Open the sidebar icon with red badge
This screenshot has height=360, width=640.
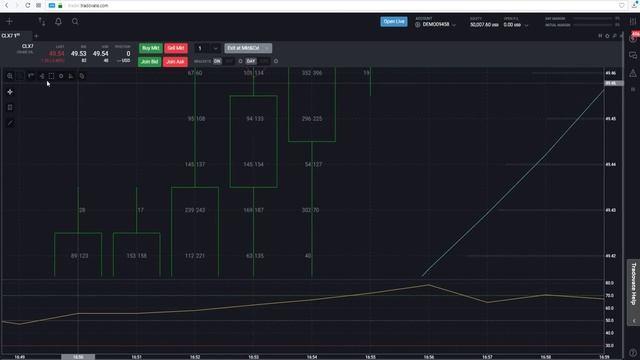coord(633,38)
